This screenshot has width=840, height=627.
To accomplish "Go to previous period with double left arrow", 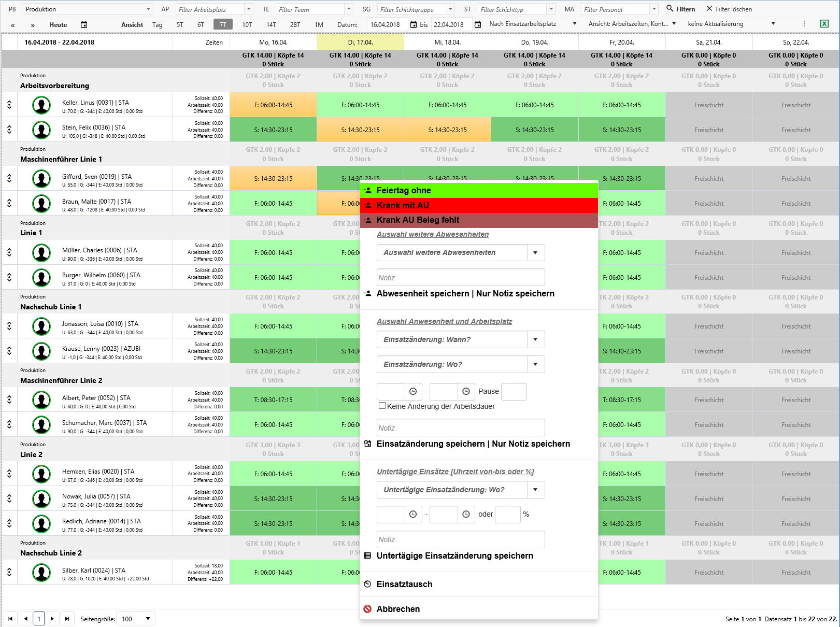I will (x=12, y=25).
